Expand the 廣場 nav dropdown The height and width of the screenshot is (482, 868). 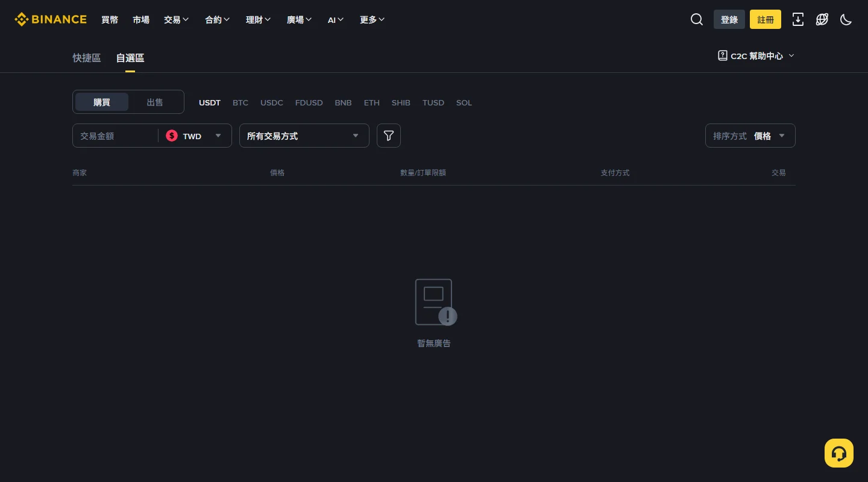pyautogui.click(x=300, y=20)
